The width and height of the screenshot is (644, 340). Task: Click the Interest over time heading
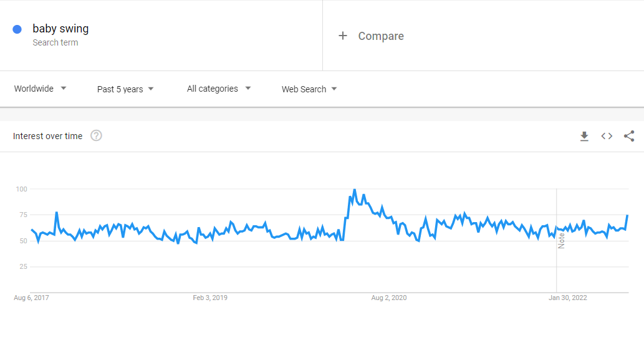[47, 136]
